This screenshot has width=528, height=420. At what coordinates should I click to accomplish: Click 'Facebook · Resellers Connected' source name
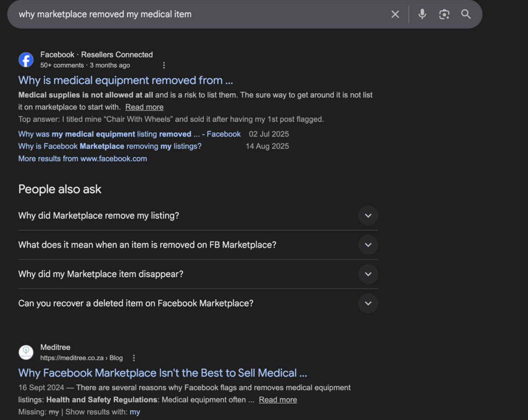click(96, 55)
